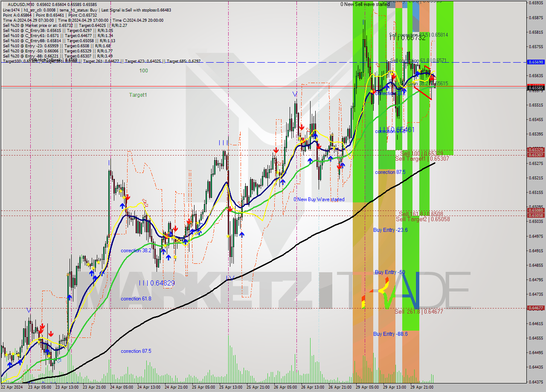Click the 0.64735 price axis value
This screenshot has width=546, height=392.
[x=536, y=294]
